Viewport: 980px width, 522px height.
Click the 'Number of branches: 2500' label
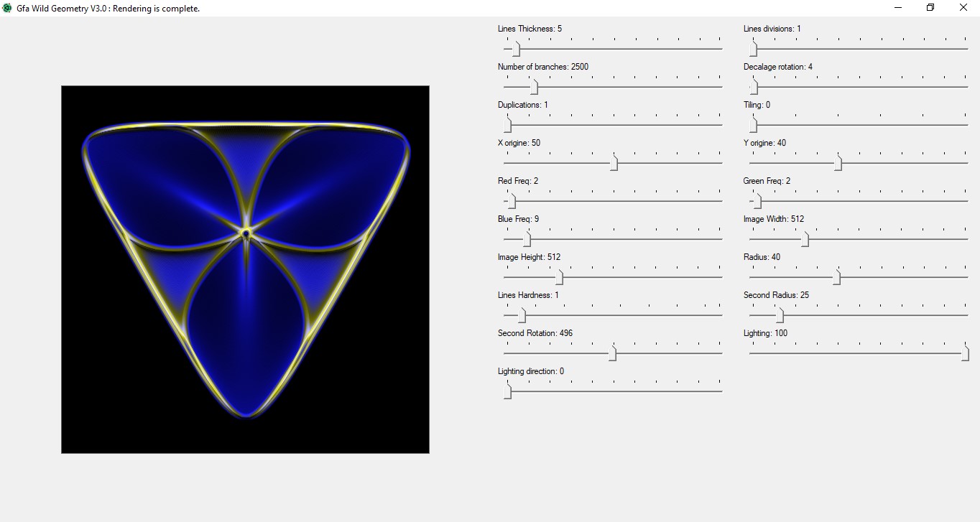pyautogui.click(x=543, y=67)
